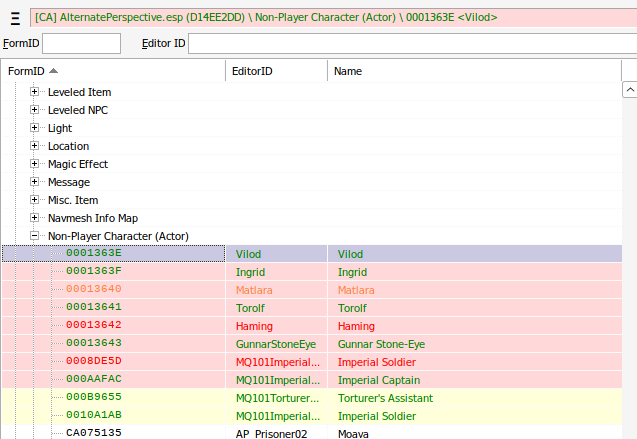The image size is (637, 439).
Task: Click the Torturer's Assistant name cell
Action: point(474,398)
